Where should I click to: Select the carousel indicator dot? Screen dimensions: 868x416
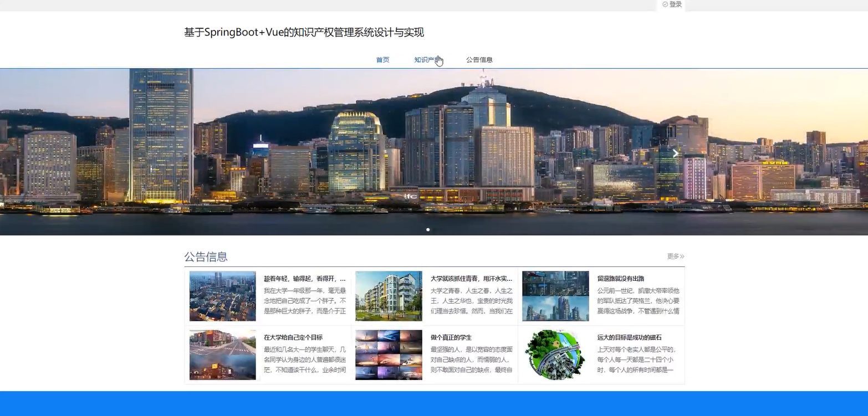click(428, 229)
